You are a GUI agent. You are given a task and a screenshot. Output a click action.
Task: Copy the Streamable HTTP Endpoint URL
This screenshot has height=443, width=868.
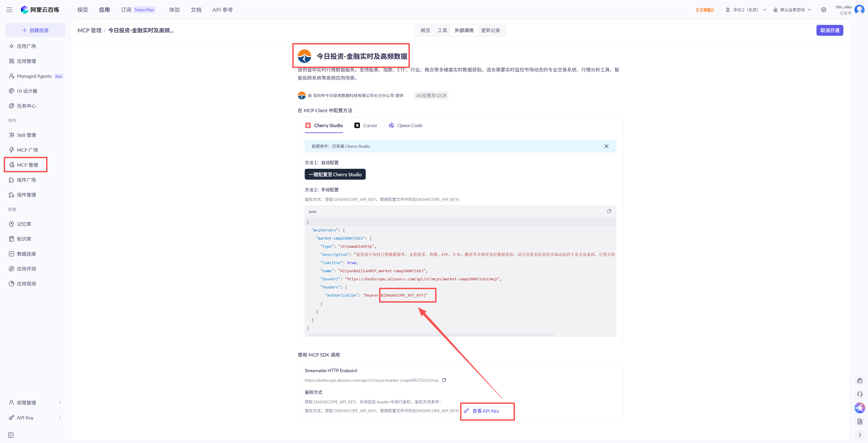444,380
